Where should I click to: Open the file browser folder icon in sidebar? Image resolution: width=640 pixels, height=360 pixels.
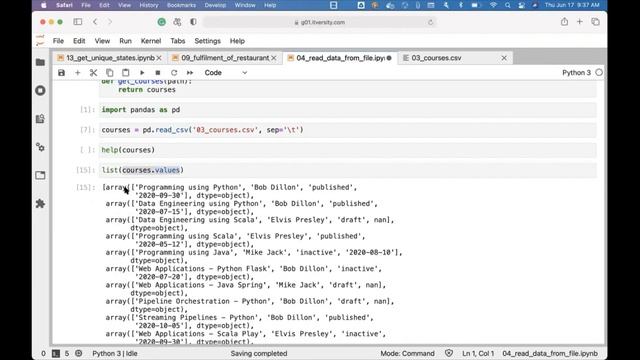[x=40, y=62]
